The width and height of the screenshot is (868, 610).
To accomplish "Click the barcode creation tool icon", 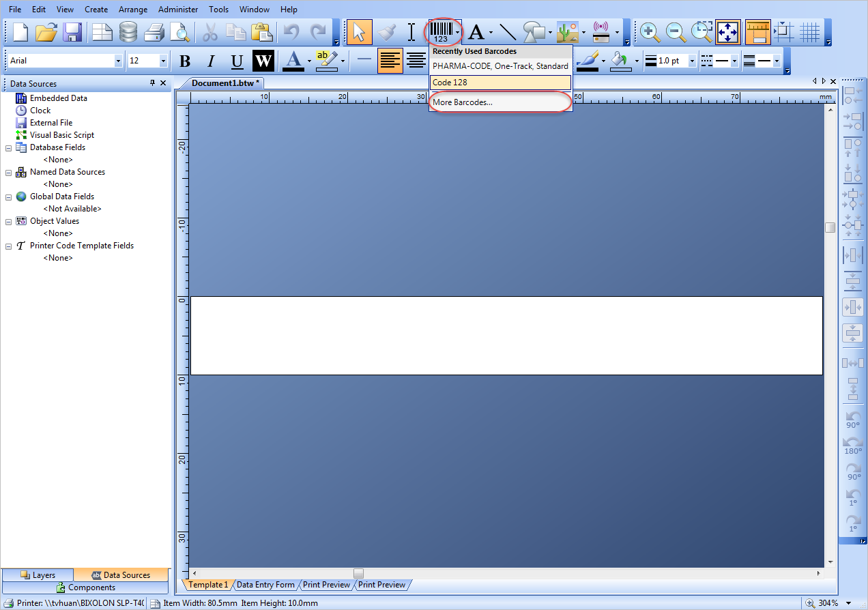I will (x=441, y=32).
